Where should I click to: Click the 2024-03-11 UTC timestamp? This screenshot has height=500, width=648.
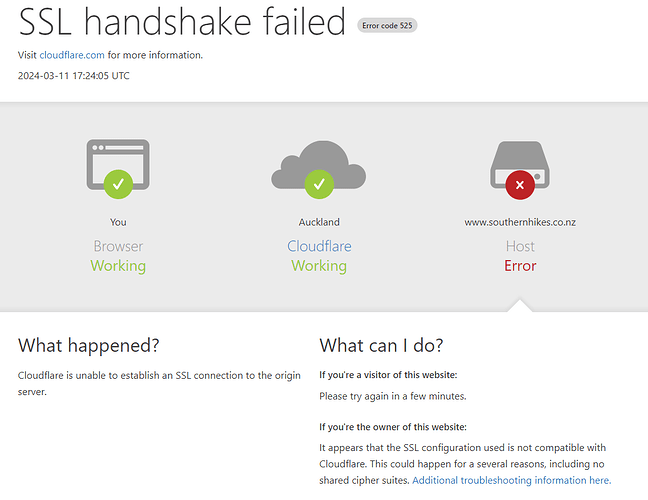coord(74,76)
